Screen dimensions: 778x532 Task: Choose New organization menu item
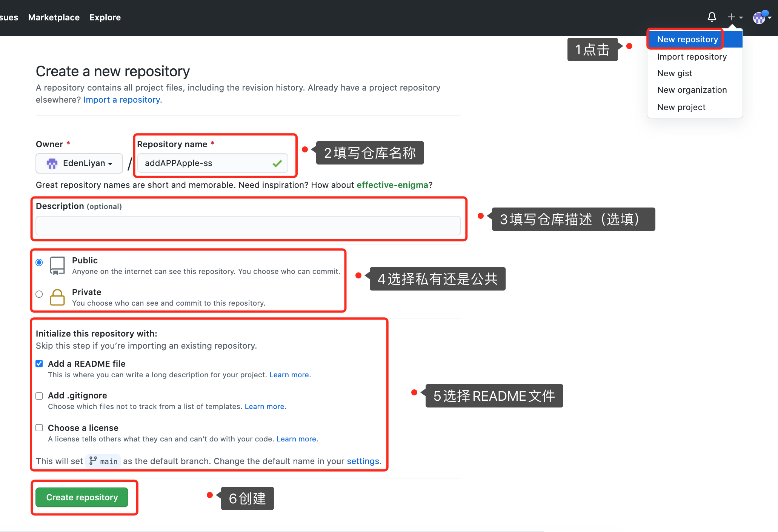[x=695, y=90]
